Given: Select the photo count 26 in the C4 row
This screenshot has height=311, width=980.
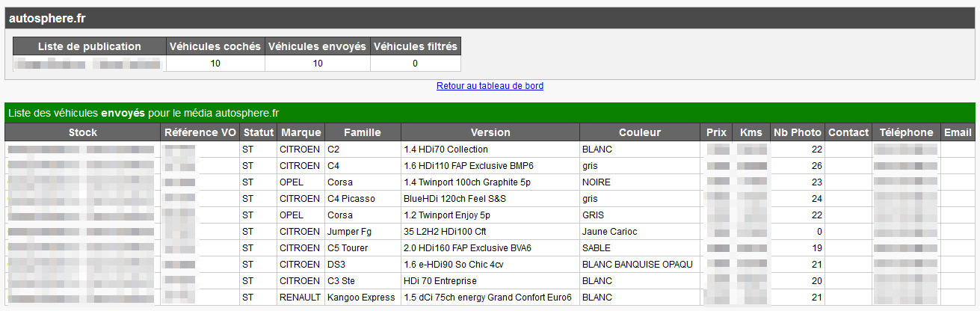Looking at the screenshot, I should click(x=816, y=166).
